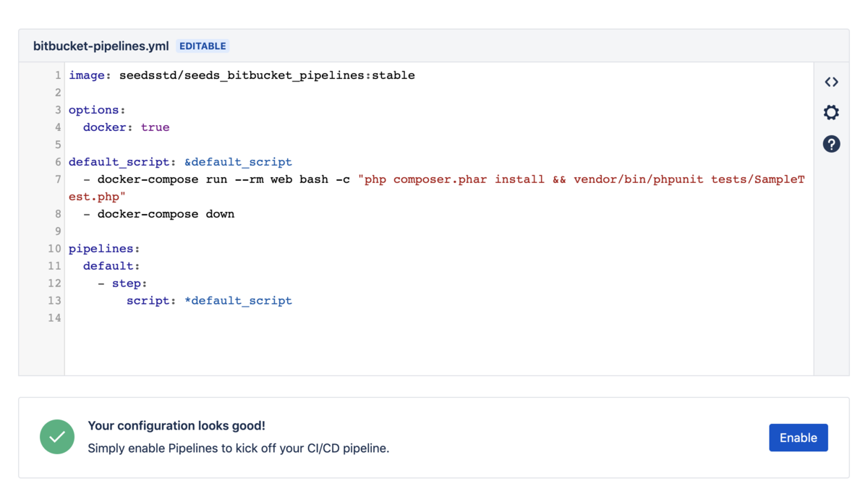The height and width of the screenshot is (494, 868).
Task: Click the 'default:' key on line 11
Action: (x=111, y=266)
